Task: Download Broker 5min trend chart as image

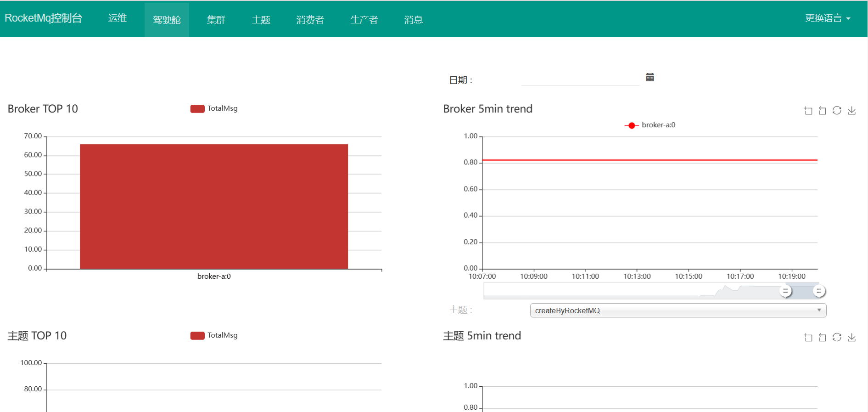Action: click(851, 111)
